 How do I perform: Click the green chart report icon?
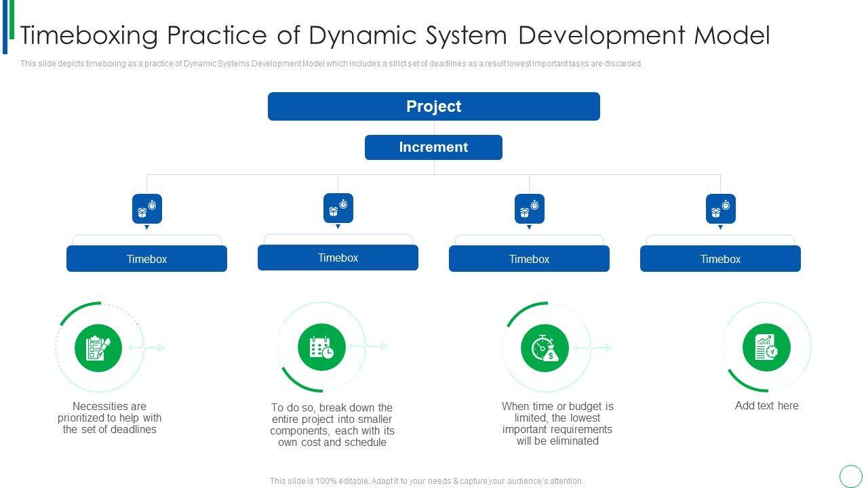[766, 347]
